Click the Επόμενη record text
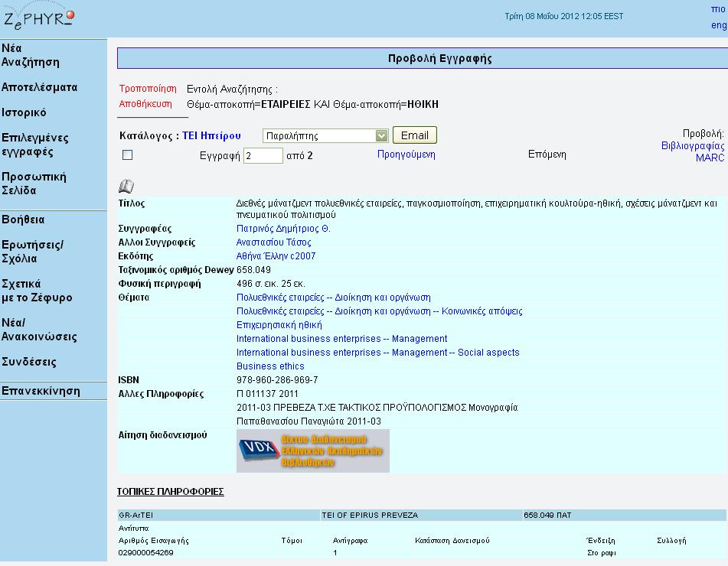This screenshot has width=728, height=566. [x=547, y=154]
